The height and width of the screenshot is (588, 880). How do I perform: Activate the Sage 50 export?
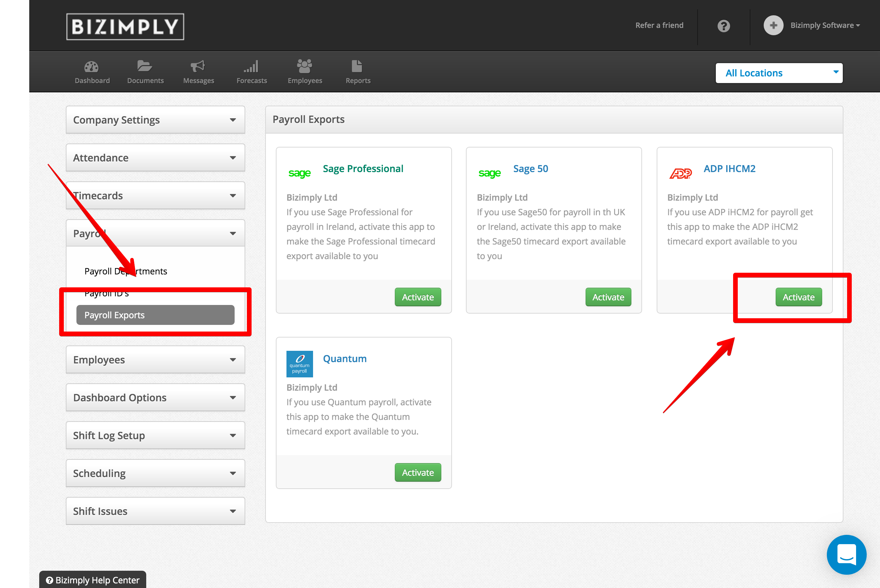[x=608, y=297]
